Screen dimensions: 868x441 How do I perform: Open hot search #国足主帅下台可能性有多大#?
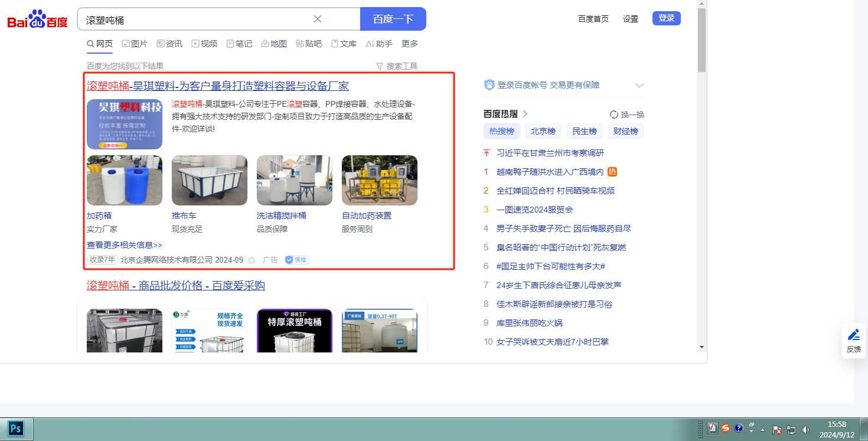[551, 266]
